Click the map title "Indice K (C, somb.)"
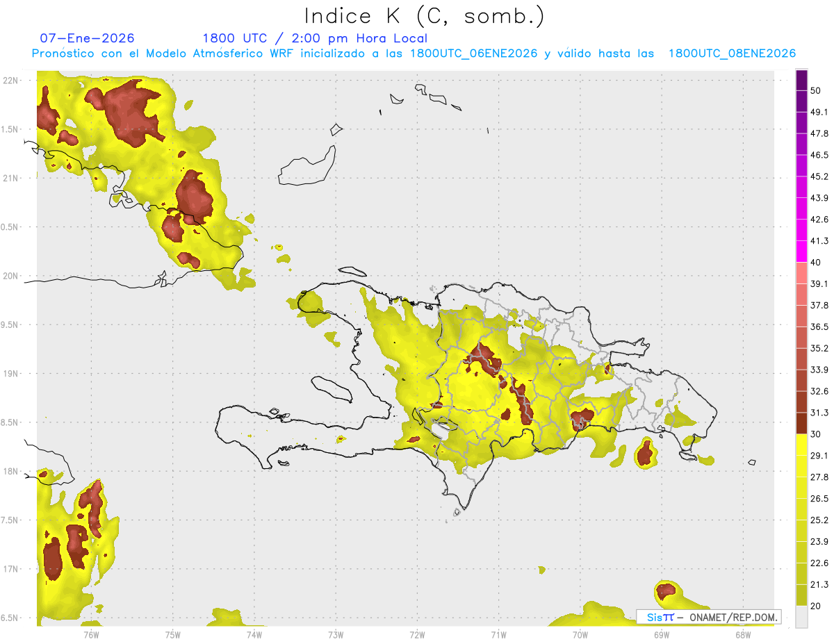This screenshot has height=644, width=834. coord(425,15)
